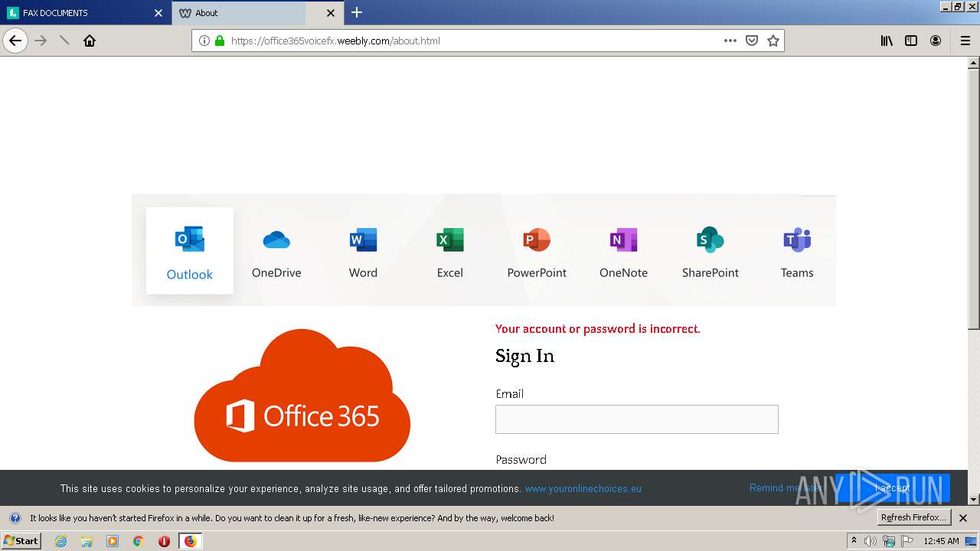Open the media player taskbar icon
980x551 pixels.
pyautogui.click(x=113, y=541)
